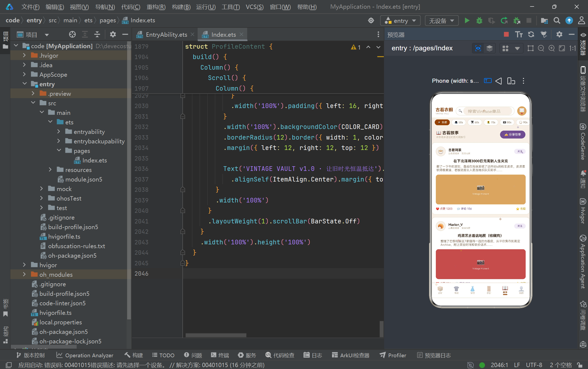Click the editor horizontal scrollbar
The width and height of the screenshot is (588, 369).
point(216,335)
